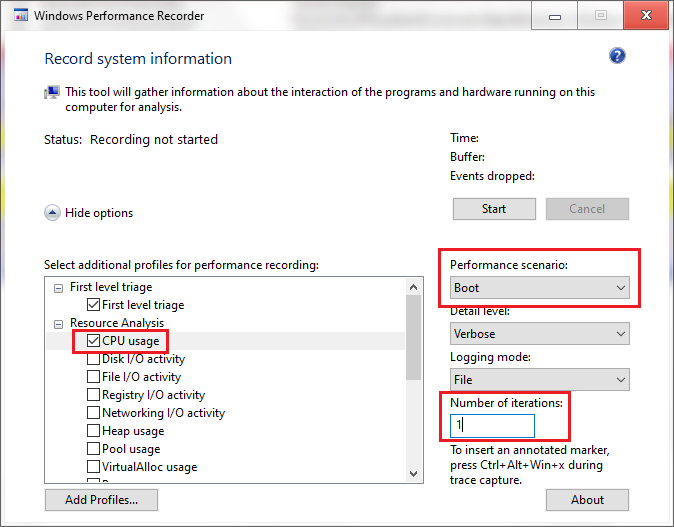This screenshot has width=674, height=527.
Task: Select the 'First level triage' group heading
Action: [111, 287]
